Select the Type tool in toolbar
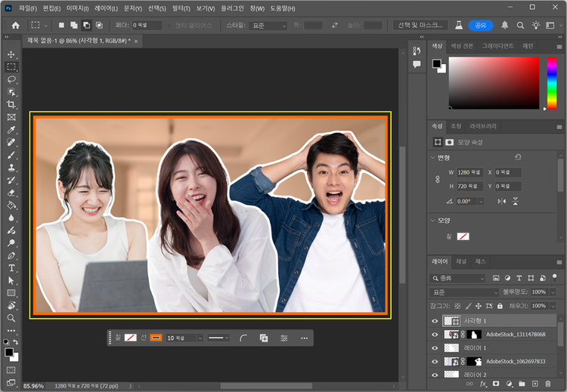This screenshot has width=567, height=392. (11, 268)
